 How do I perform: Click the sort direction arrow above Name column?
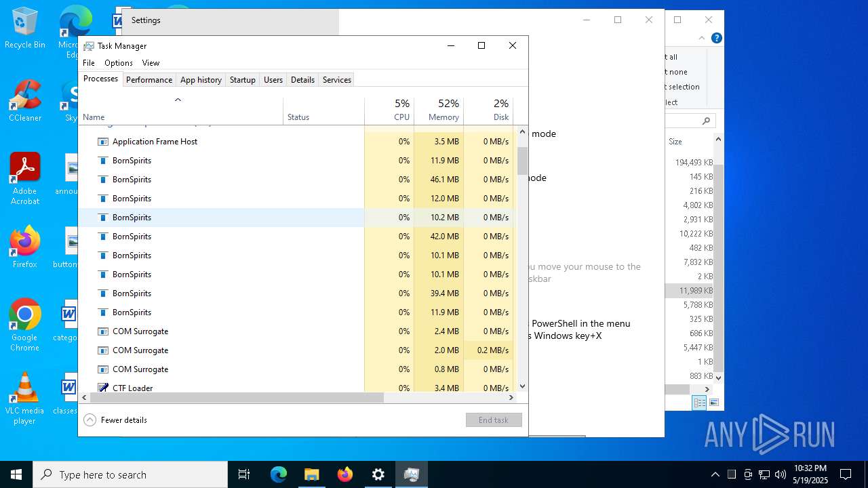[x=178, y=100]
